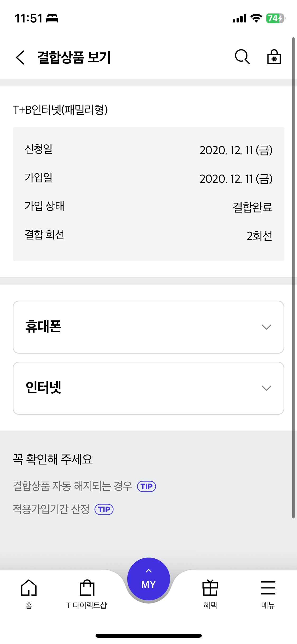
Task: Tap the 결합상품 자동 해지되는 경우 text
Action: click(x=73, y=486)
